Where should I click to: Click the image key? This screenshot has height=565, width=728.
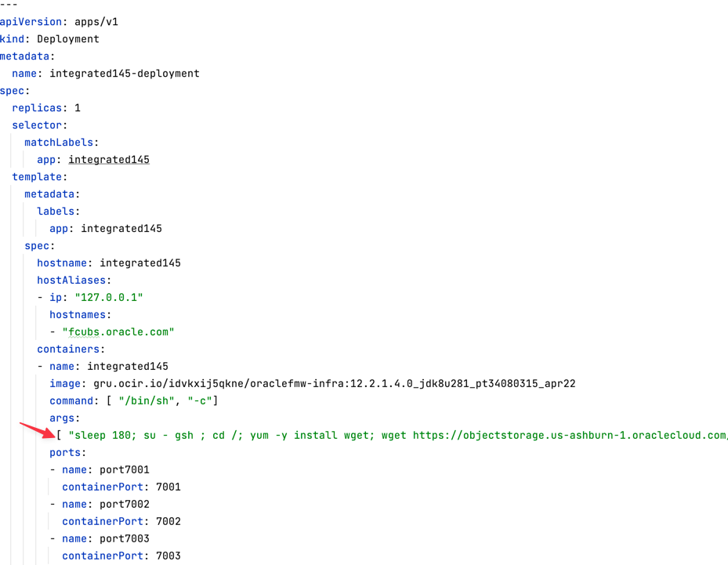tap(65, 383)
